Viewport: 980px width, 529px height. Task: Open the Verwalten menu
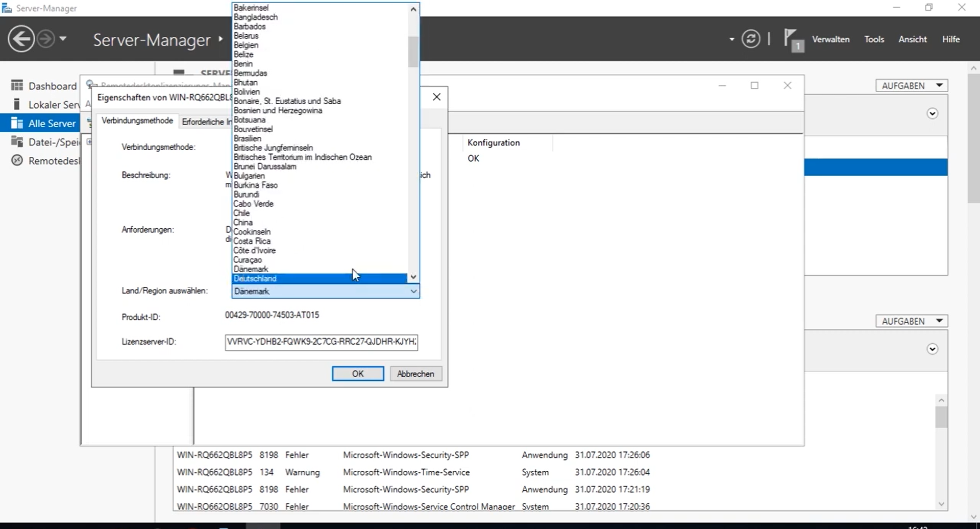(830, 39)
